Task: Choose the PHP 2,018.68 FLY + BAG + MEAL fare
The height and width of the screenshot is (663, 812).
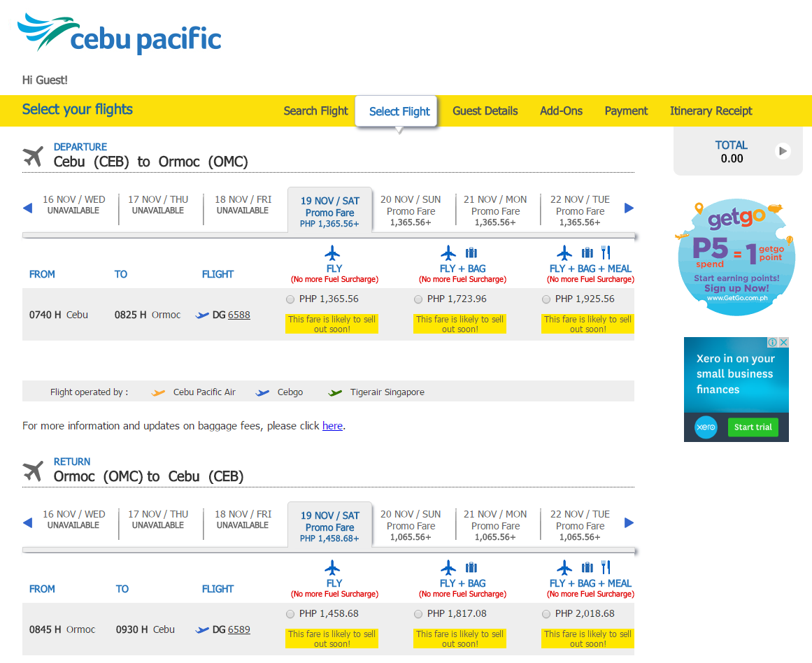Action: click(x=546, y=613)
